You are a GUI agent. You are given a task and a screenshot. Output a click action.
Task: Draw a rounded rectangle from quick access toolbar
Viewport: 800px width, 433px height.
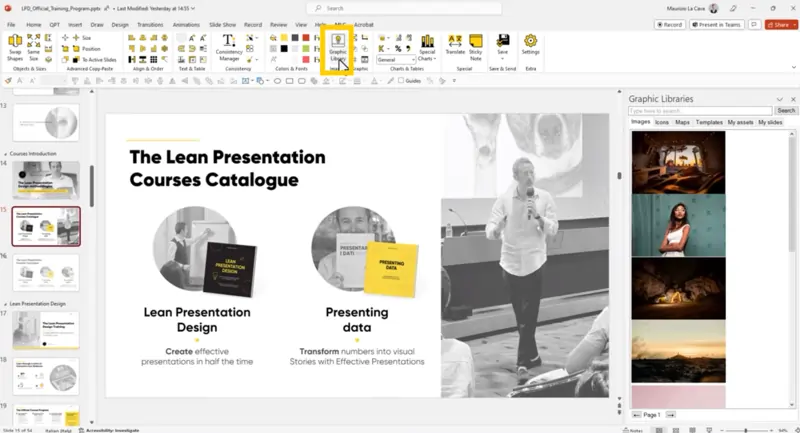coord(302,81)
